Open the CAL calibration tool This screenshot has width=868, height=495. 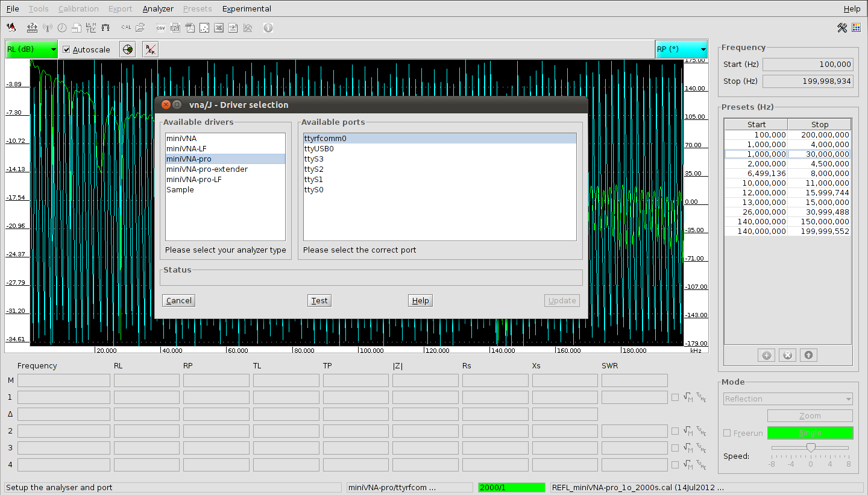click(126, 28)
